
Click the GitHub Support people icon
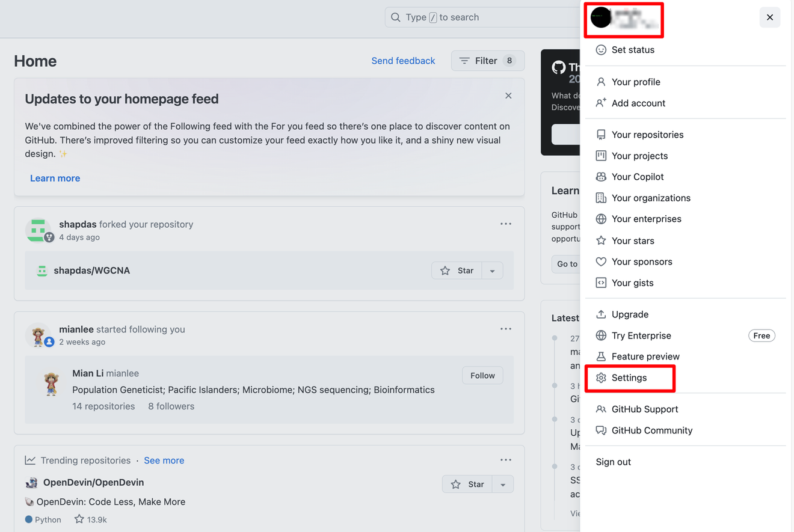pyautogui.click(x=601, y=409)
